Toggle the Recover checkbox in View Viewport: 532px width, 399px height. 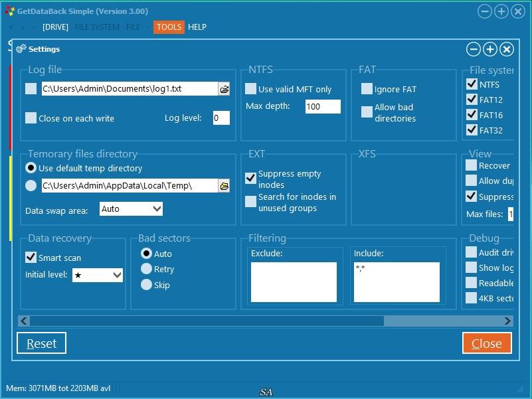coord(471,165)
